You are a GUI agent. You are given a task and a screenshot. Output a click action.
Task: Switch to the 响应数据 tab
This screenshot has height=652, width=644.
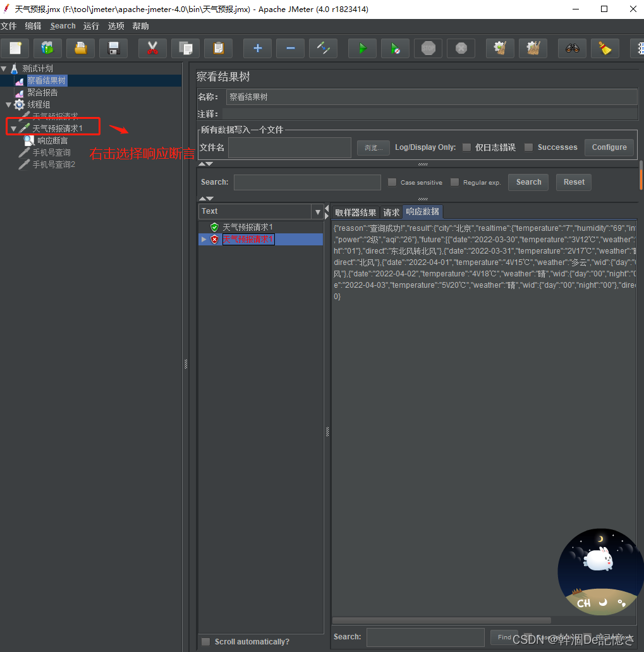click(423, 212)
